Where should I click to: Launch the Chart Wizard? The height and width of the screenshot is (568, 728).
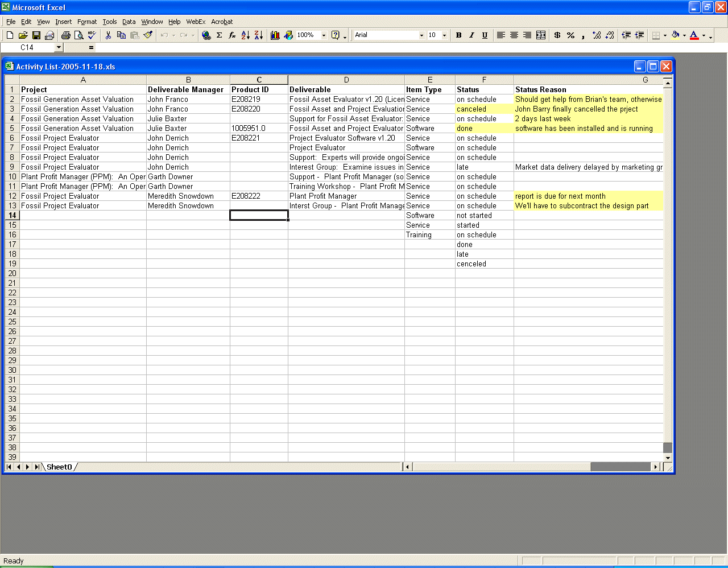[x=275, y=35]
